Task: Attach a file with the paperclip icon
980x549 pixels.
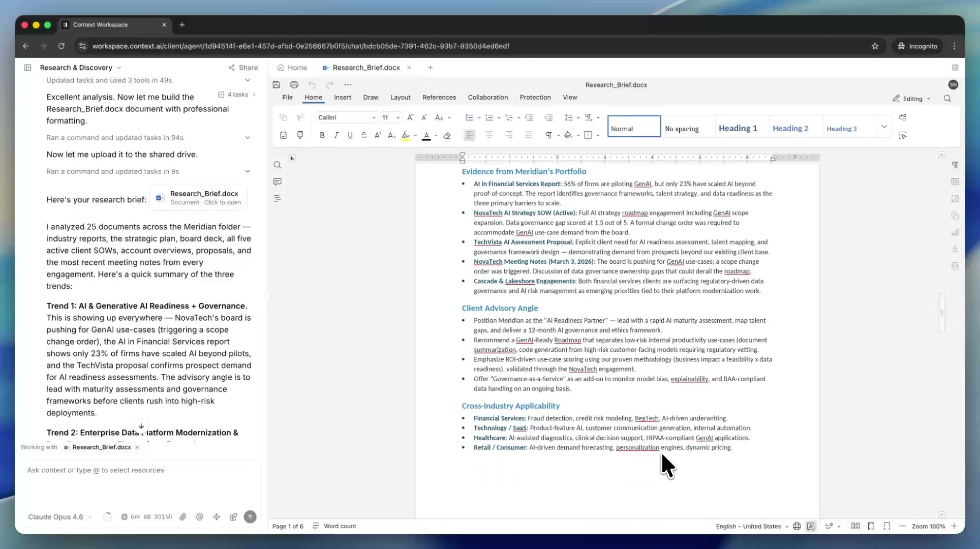Action: pos(183,517)
